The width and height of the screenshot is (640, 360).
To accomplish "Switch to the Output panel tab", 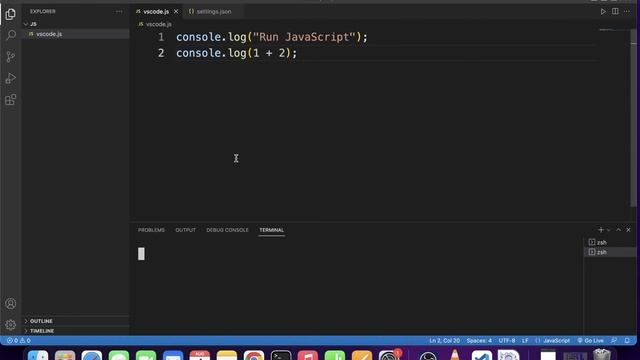I will 185,230.
